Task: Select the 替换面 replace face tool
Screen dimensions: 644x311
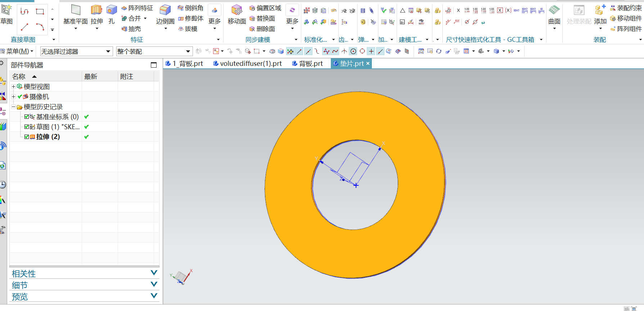Action: [x=262, y=18]
